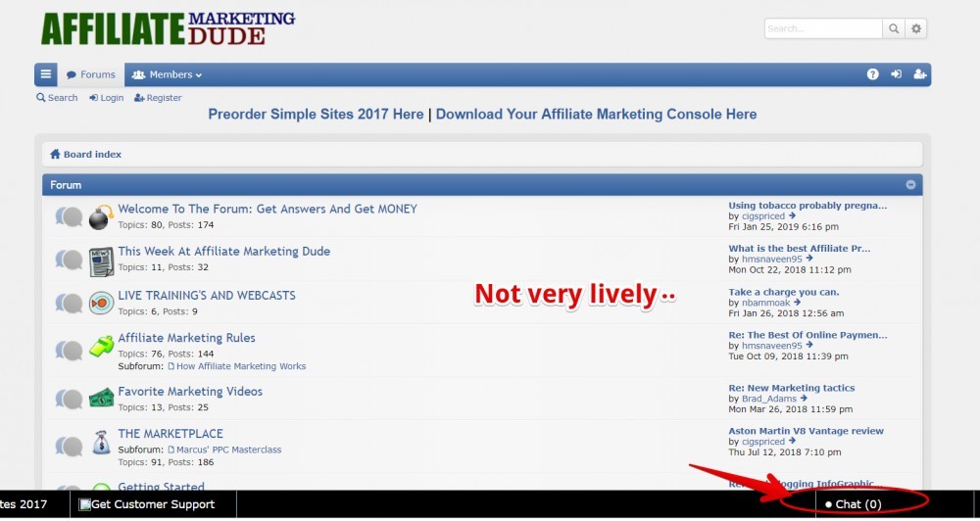The height and width of the screenshot is (521, 980).
Task: Open Preorder Simple Sites 2017 Here link
Action: (316, 115)
